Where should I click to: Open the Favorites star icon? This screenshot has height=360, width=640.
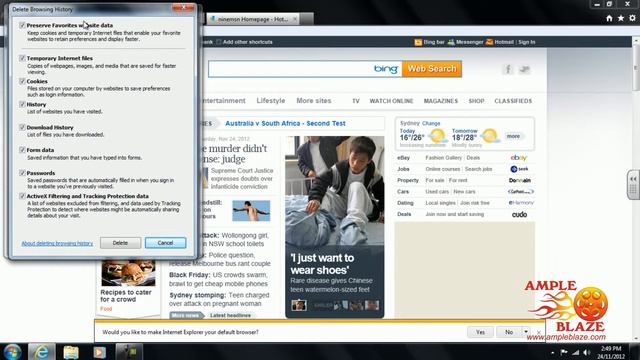coord(620,18)
